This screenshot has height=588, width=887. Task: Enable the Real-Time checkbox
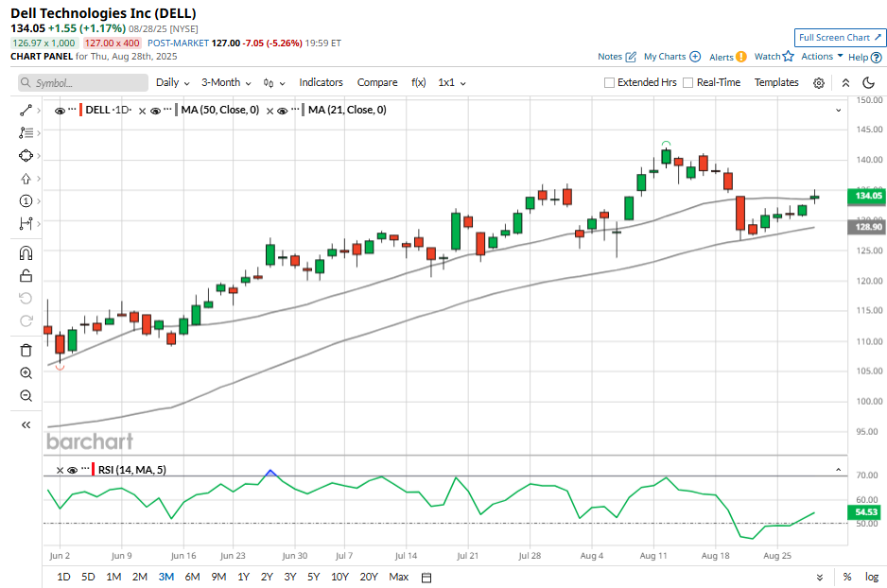coord(687,82)
